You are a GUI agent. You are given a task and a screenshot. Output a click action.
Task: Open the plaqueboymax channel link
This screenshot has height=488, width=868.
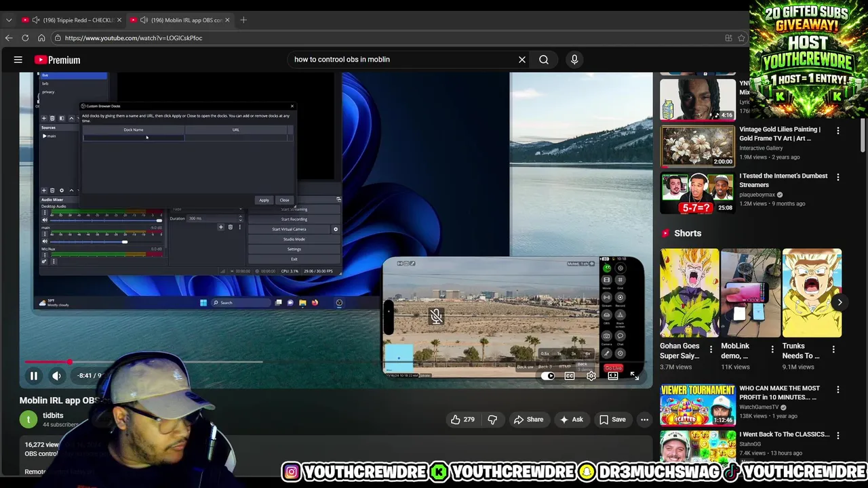757,195
